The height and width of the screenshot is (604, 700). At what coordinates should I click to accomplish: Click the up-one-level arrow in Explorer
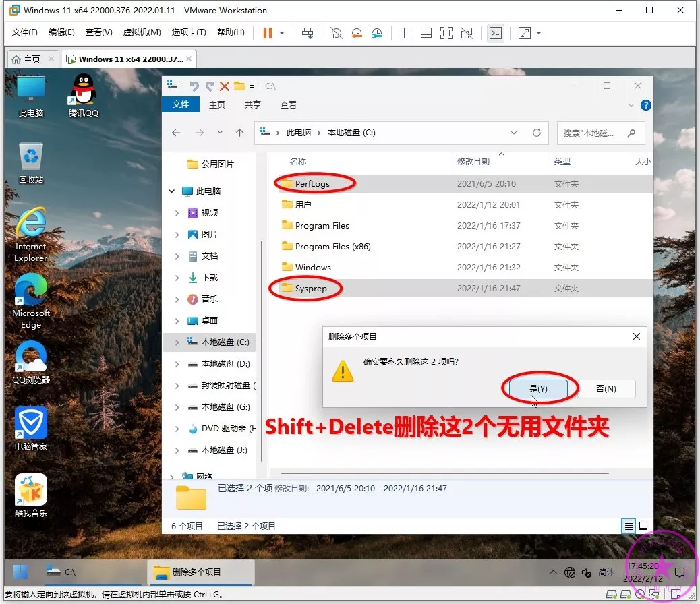pos(239,133)
